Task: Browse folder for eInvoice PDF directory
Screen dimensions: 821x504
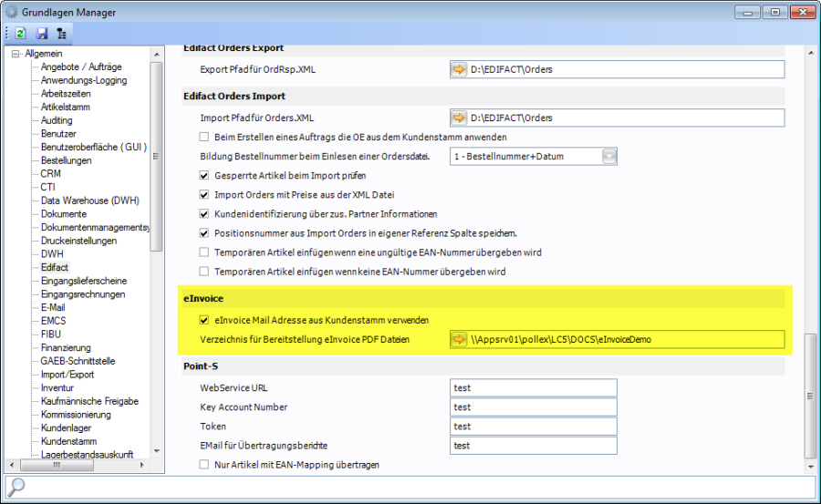Action: coord(459,339)
